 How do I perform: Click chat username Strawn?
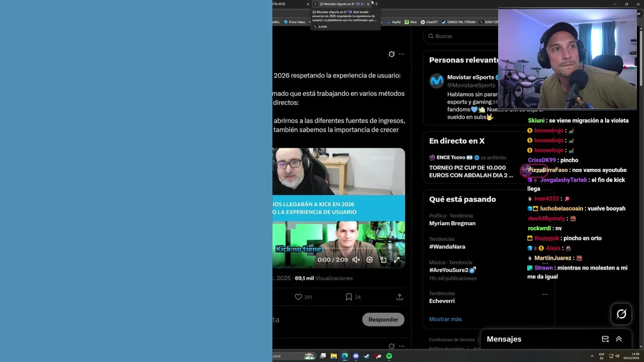click(x=543, y=268)
